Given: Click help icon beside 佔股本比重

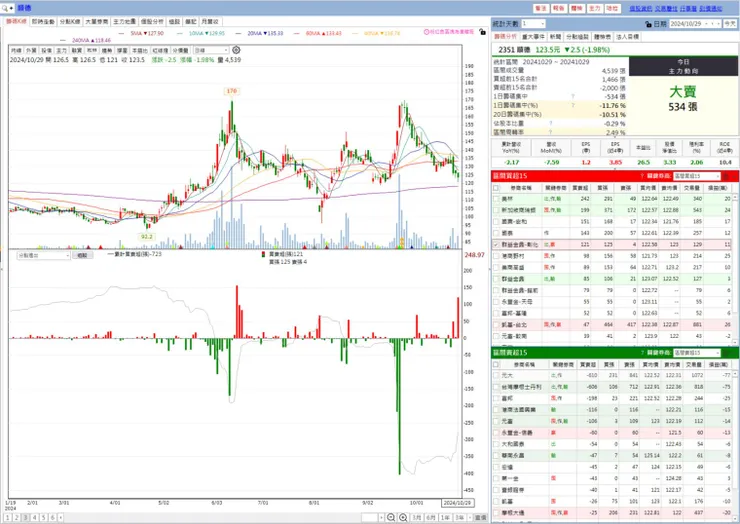Looking at the screenshot, I should 550,123.
